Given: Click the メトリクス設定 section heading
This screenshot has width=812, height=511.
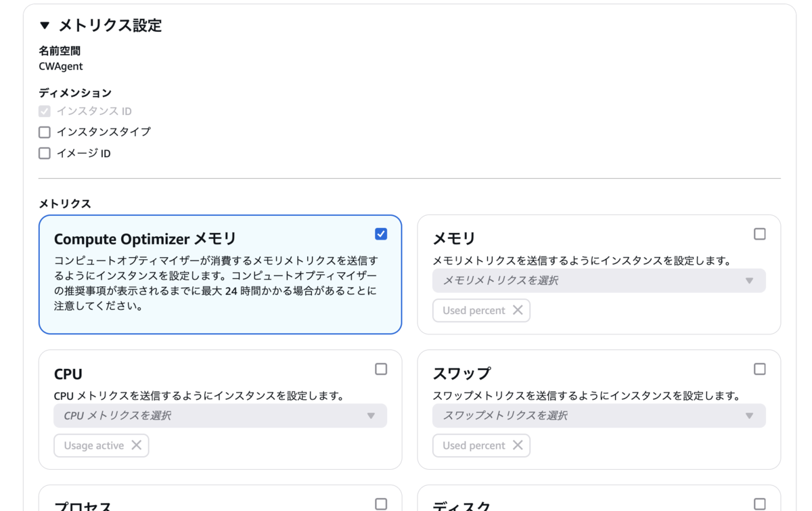Looking at the screenshot, I should click(x=110, y=26).
